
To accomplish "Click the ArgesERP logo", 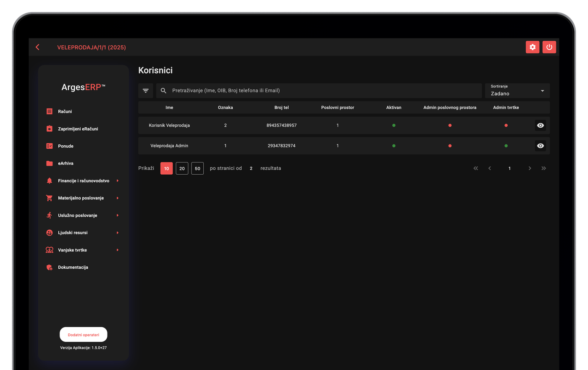I will pos(84,87).
